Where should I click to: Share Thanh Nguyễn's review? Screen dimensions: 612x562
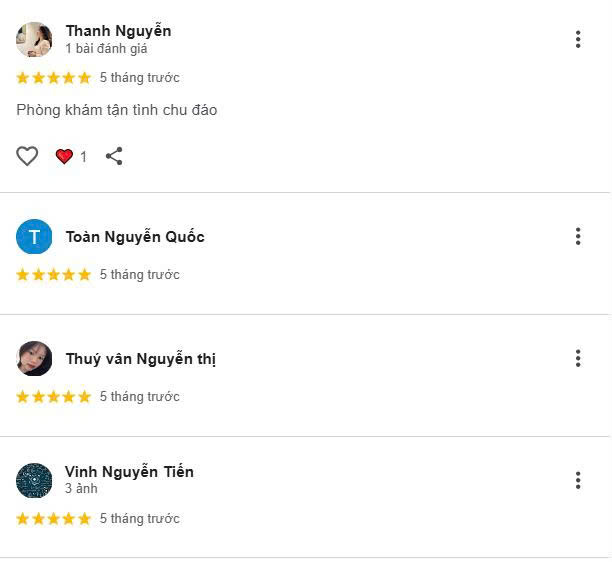pos(114,156)
